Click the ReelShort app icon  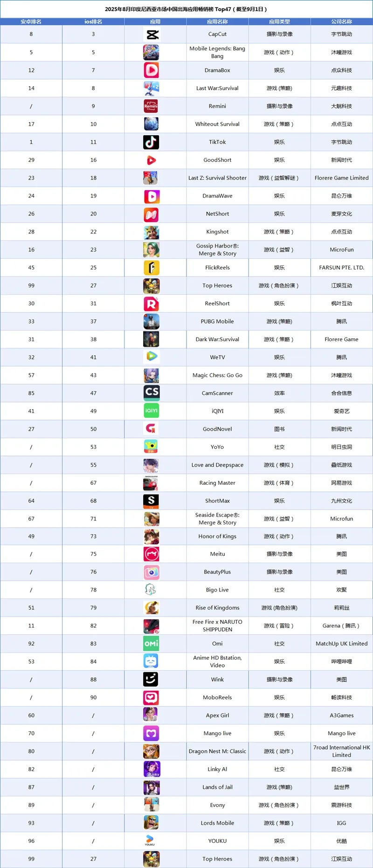(x=151, y=304)
